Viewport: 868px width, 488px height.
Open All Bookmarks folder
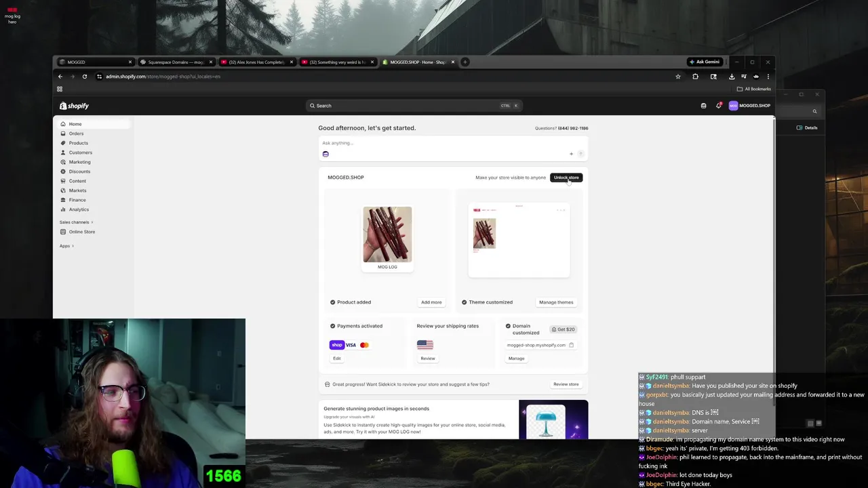click(x=754, y=89)
